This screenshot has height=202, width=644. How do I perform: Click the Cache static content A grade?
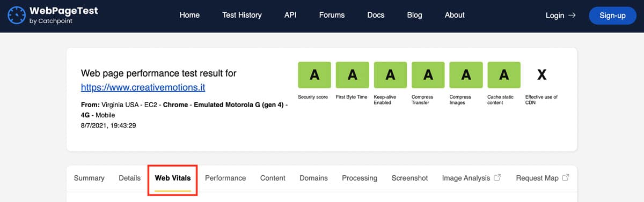pos(504,75)
